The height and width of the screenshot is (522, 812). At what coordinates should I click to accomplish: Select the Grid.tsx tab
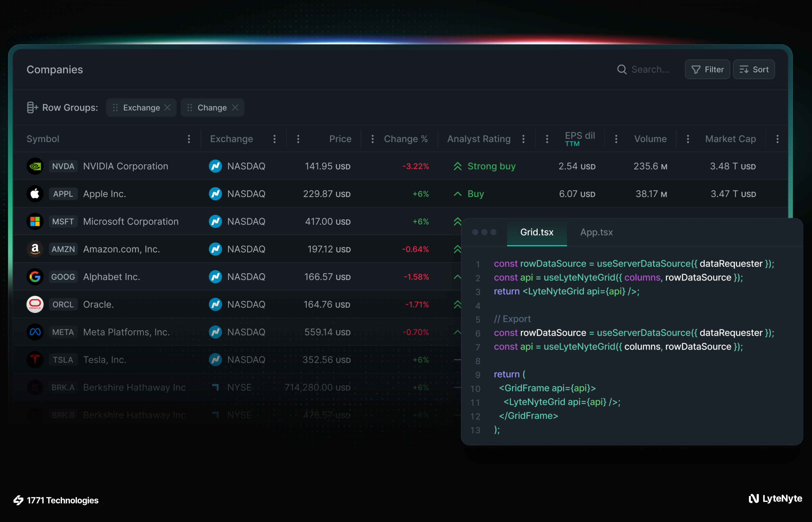click(x=537, y=232)
